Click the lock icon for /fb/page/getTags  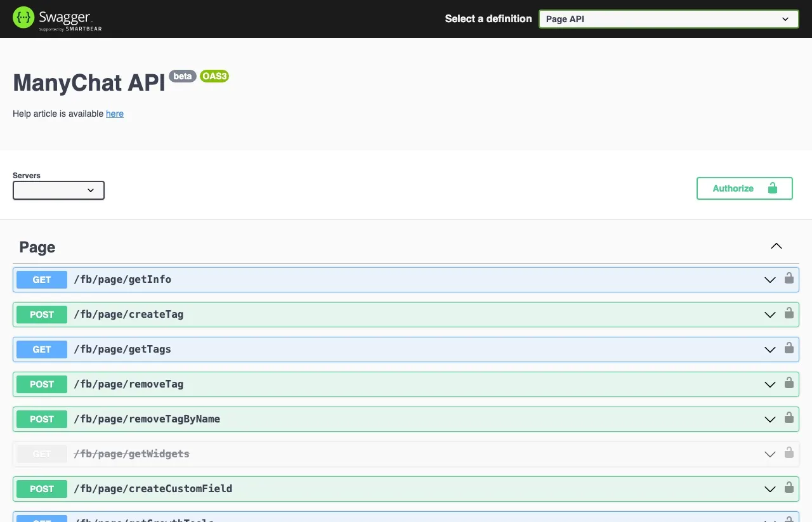789,348
